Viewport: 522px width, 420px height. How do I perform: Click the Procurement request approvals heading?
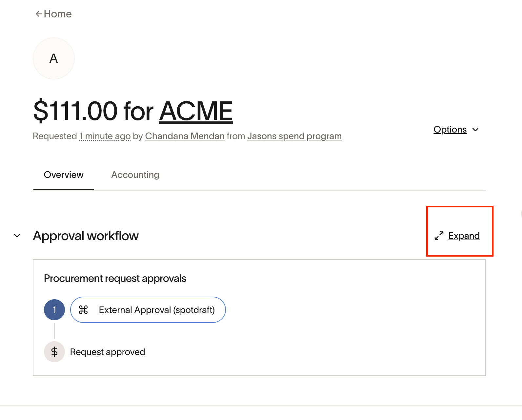(115, 278)
